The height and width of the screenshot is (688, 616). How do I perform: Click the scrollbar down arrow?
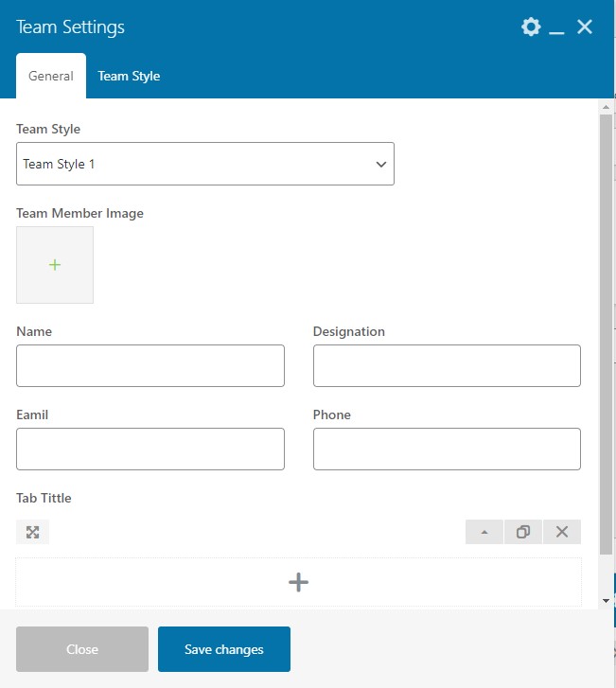(x=607, y=600)
